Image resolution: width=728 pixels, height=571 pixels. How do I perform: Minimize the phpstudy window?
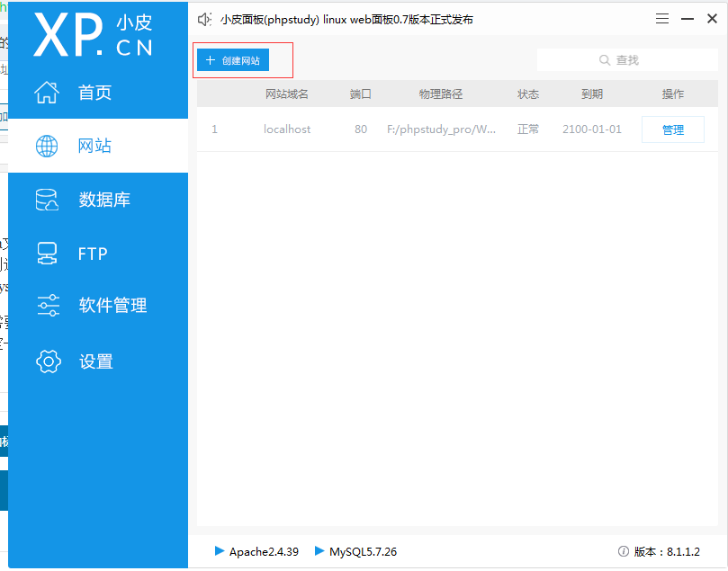pyautogui.click(x=688, y=19)
